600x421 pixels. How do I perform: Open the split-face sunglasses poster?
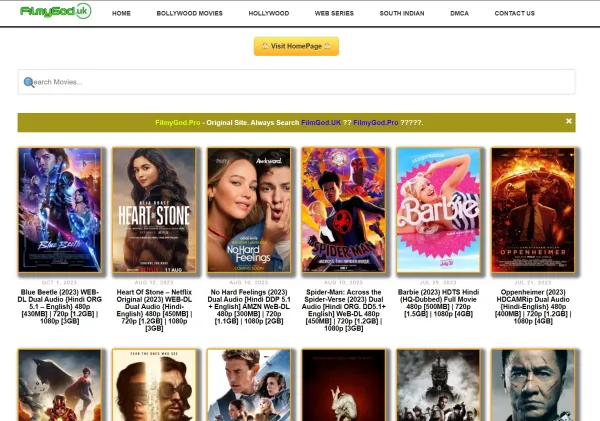[154, 385]
